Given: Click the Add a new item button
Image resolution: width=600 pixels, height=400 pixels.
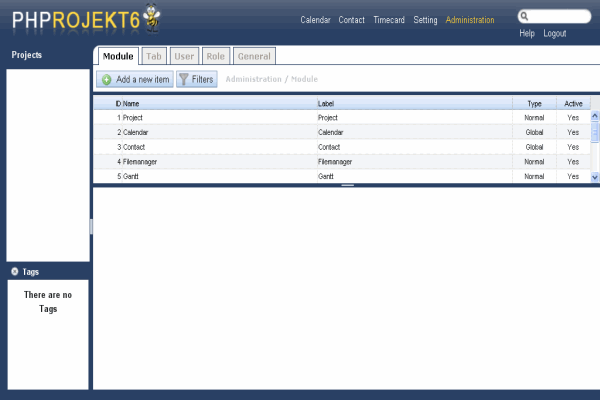Looking at the screenshot, I should point(135,79).
